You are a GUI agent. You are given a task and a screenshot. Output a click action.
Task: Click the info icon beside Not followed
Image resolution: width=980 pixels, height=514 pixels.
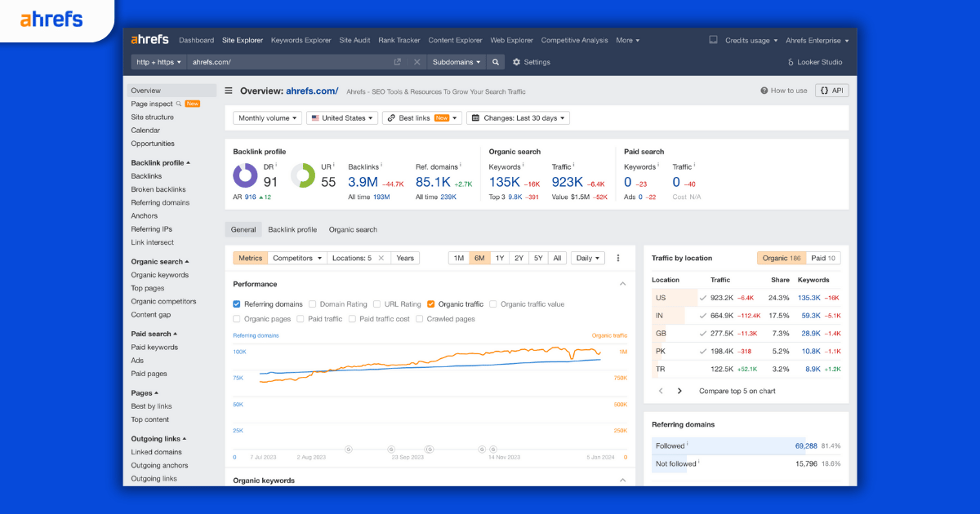(700, 462)
